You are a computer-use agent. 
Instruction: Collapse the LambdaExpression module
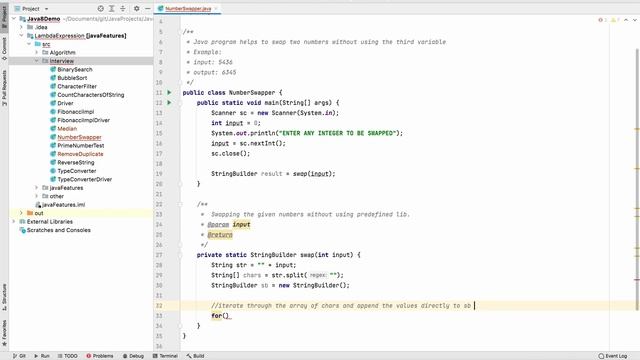point(22,36)
